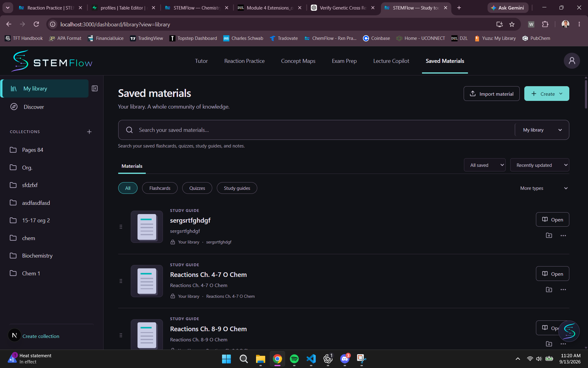The width and height of the screenshot is (588, 368).
Task: Click the Reactions Ch. 8-9 thumbnail
Action: [147, 335]
